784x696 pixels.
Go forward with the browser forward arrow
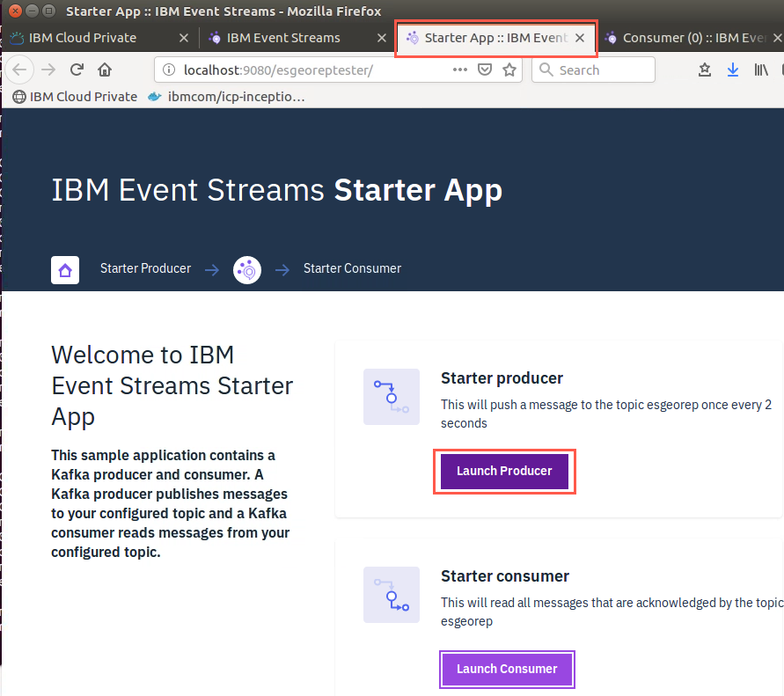(48, 70)
